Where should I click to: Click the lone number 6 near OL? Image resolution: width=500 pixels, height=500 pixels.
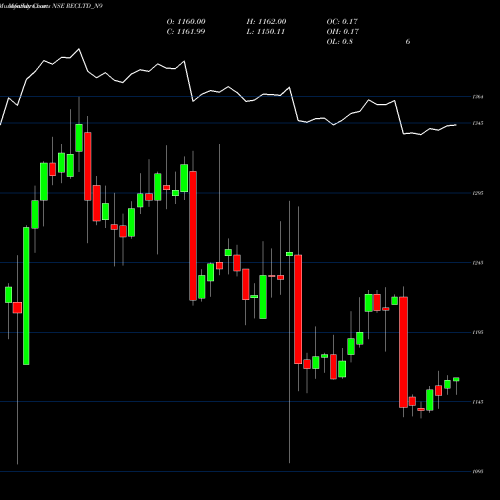coord(408,42)
